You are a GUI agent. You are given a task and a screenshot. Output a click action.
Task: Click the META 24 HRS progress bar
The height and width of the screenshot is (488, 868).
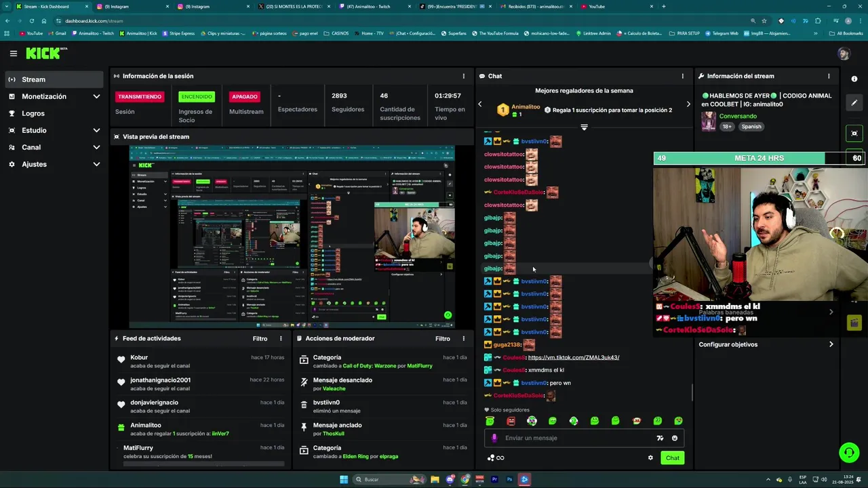760,158
